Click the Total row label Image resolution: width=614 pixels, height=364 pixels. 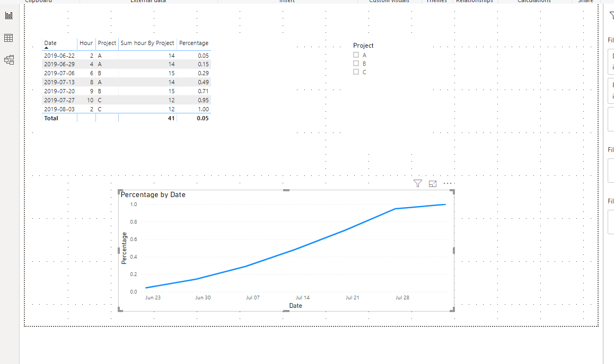[x=51, y=118]
